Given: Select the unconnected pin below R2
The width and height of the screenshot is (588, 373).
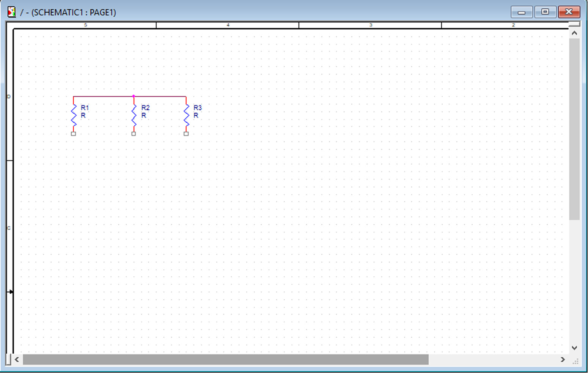Looking at the screenshot, I should (134, 134).
